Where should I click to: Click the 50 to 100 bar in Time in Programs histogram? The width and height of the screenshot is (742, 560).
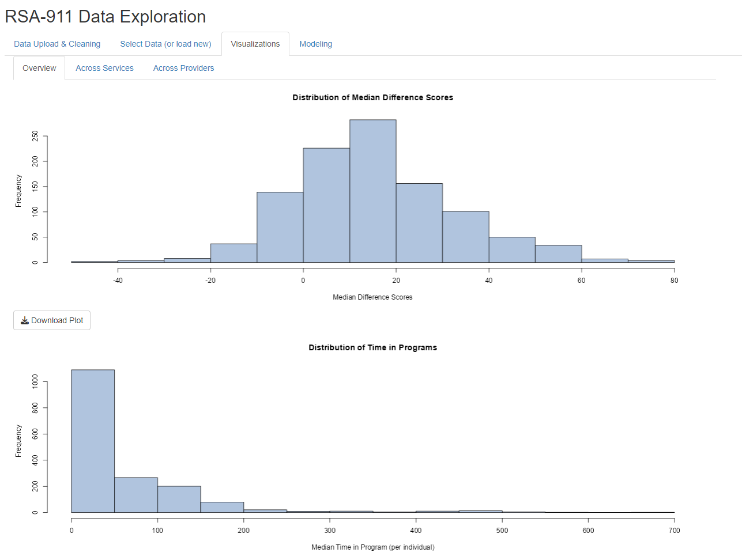coord(136,495)
